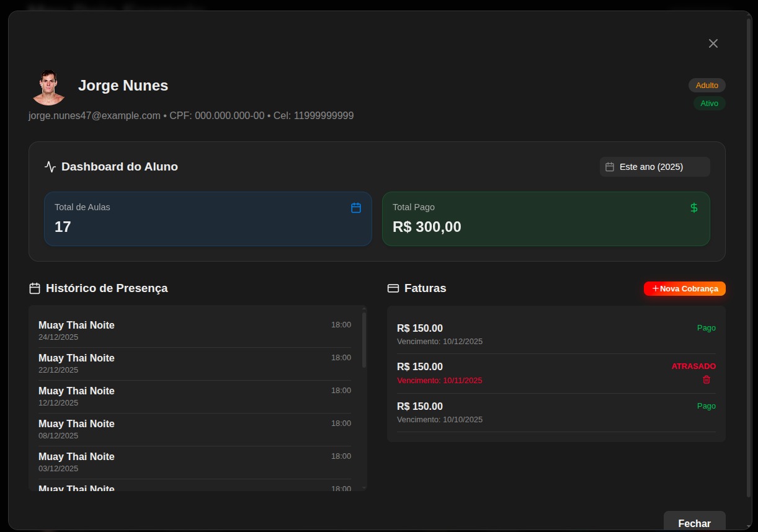Click the ATRASADO status on the 10/11/2025 invoice
The width and height of the screenshot is (758, 532).
coord(693,366)
